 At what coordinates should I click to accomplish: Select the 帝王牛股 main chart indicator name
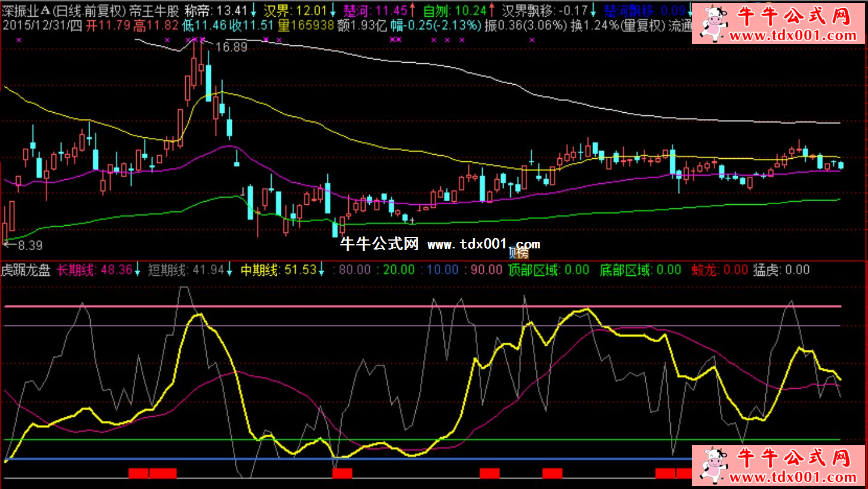pyautogui.click(x=154, y=10)
